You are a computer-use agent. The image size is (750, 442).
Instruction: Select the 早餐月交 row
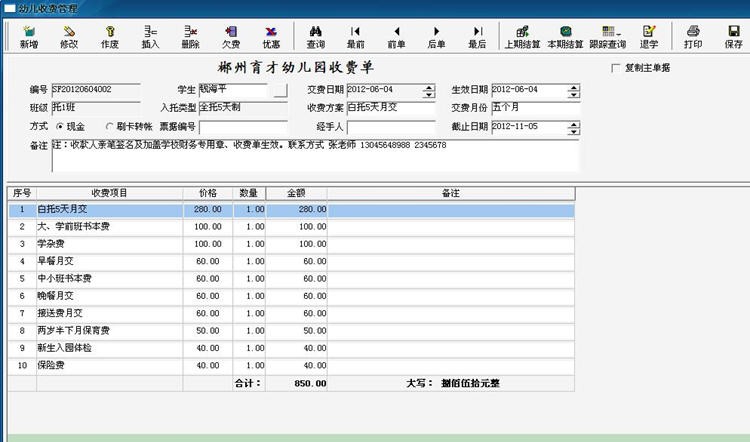(291, 262)
